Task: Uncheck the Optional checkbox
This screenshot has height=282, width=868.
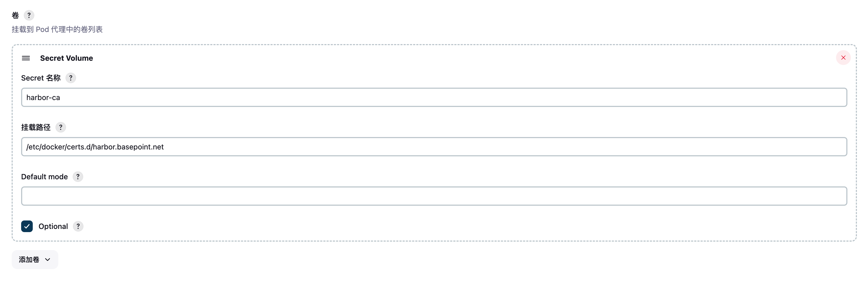Action: point(27,226)
